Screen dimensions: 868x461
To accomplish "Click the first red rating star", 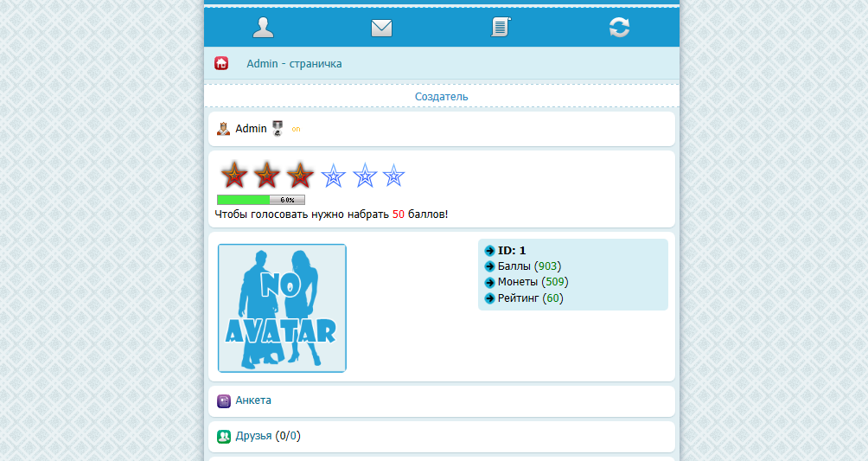I will click(234, 175).
